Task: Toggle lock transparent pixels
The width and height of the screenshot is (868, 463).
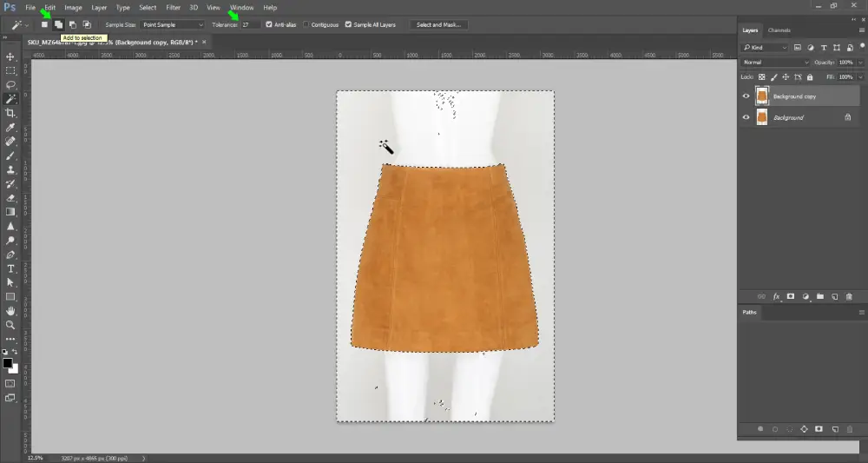Action: (x=762, y=77)
